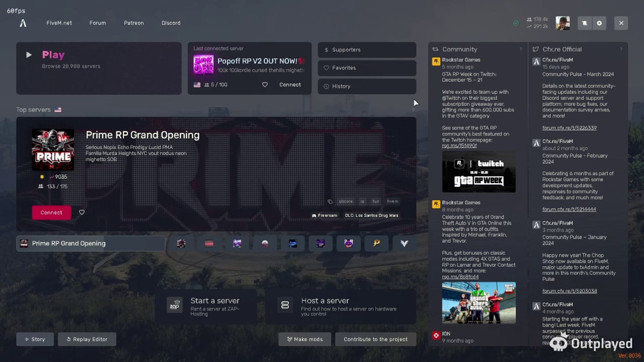Click Host a server card
This screenshot has width=644, height=362.
point(341,306)
